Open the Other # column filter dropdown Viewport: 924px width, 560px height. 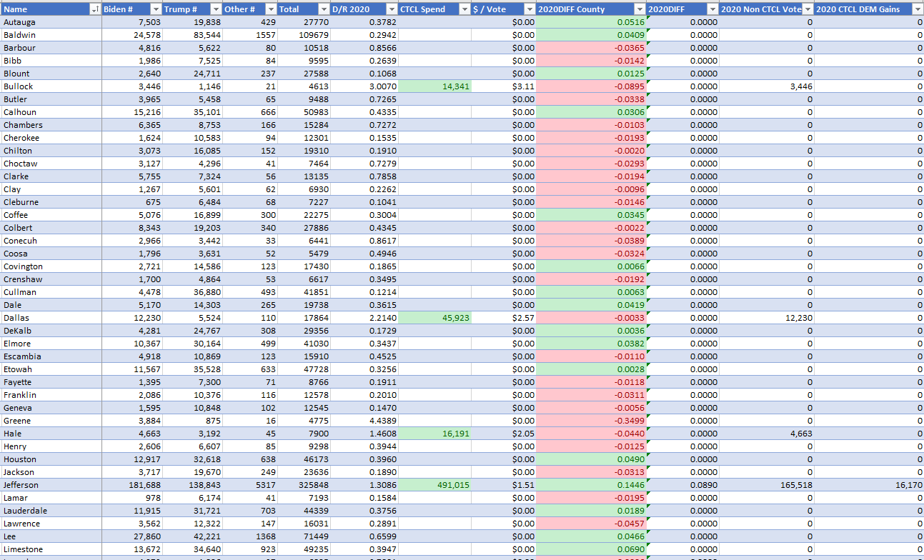[x=271, y=9]
